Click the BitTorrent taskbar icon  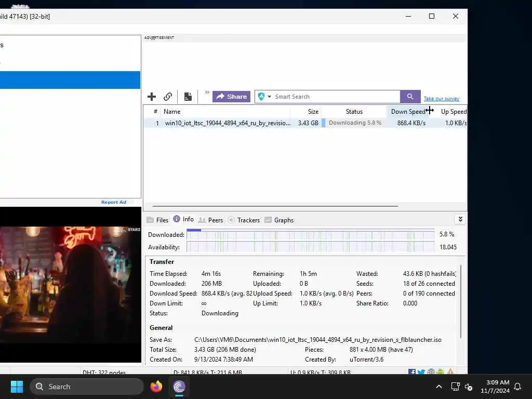(179, 387)
